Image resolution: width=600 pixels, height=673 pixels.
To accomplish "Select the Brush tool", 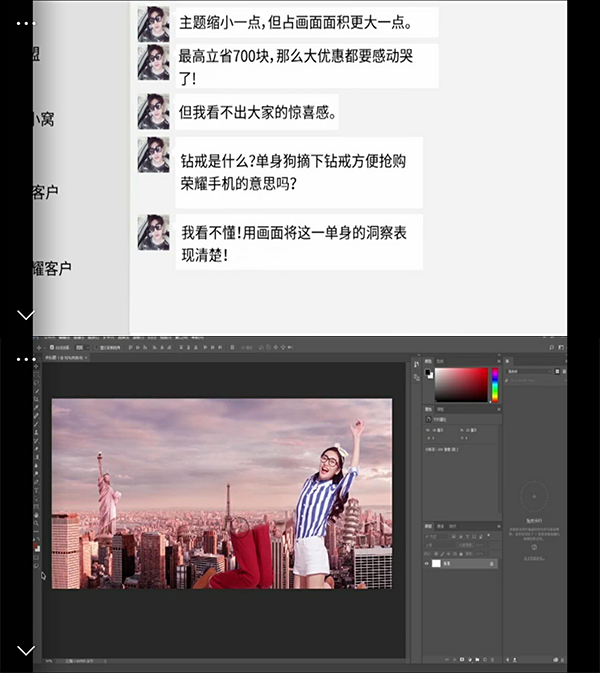I will click(36, 424).
